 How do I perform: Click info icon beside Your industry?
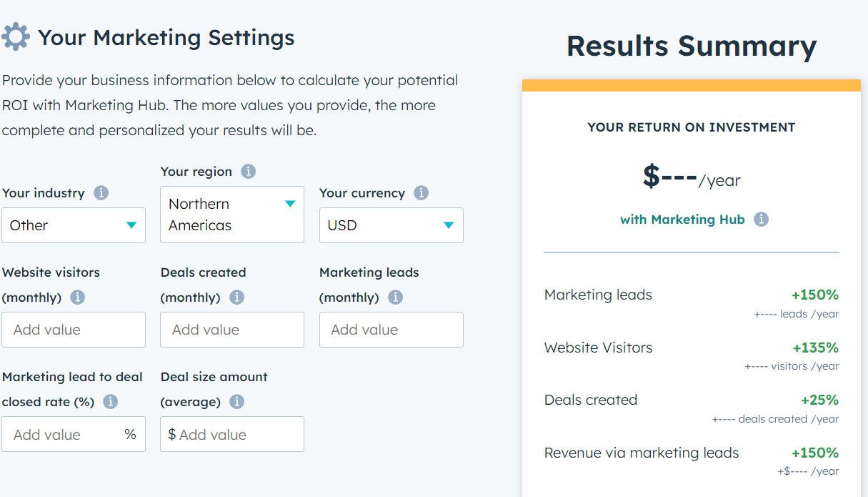[x=101, y=193]
